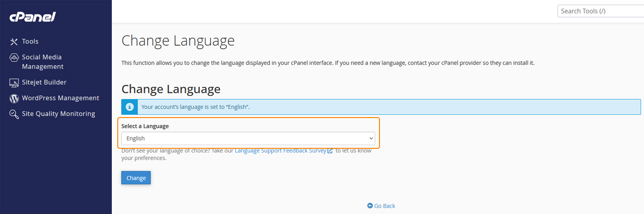The height and width of the screenshot is (214, 644).
Task: Click the external link icon beside the survey link
Action: (x=330, y=151)
